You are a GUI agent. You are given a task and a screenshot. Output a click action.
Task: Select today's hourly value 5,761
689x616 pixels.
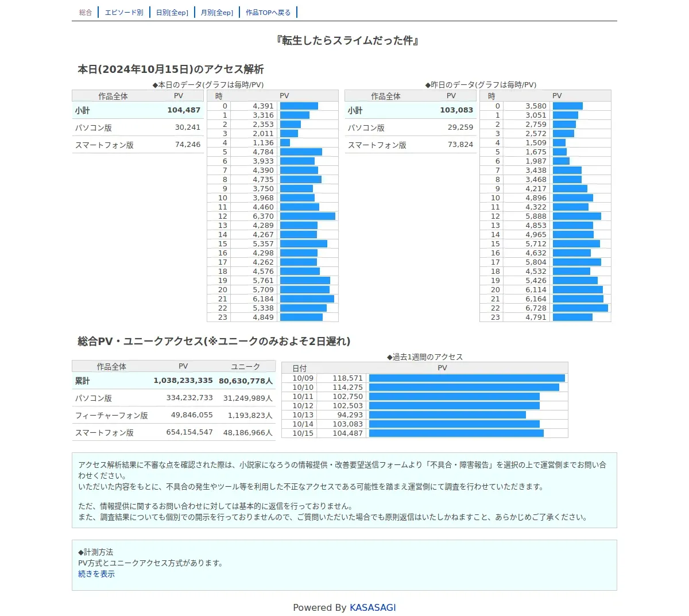click(x=263, y=281)
